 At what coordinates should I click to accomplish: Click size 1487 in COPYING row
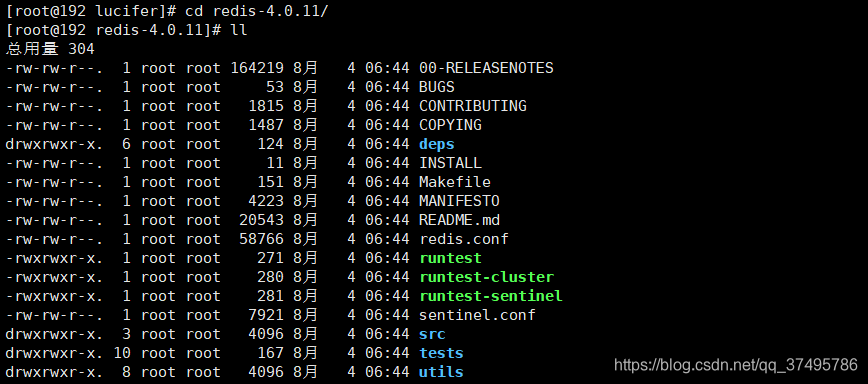(266, 125)
